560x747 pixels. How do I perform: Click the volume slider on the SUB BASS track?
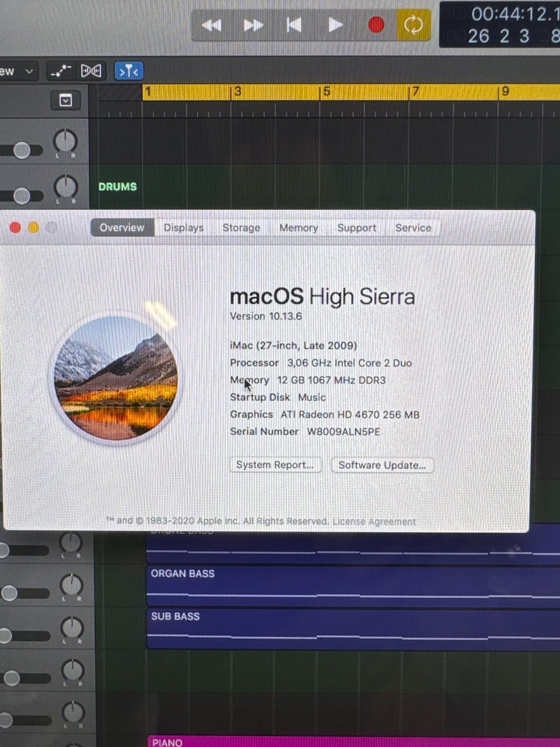tap(24, 636)
